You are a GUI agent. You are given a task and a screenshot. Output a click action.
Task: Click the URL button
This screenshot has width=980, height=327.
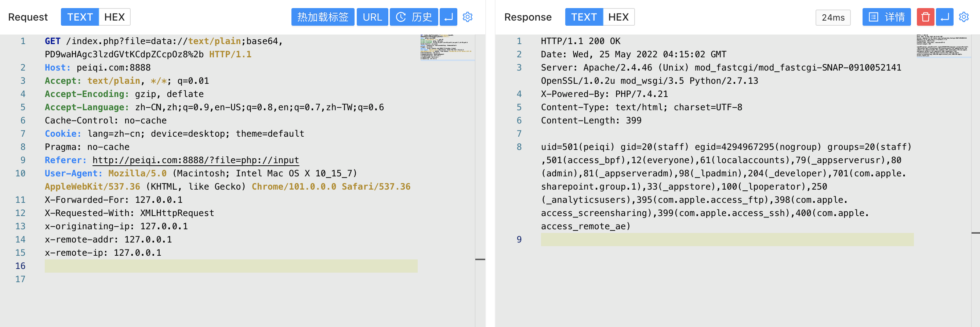[x=372, y=17]
